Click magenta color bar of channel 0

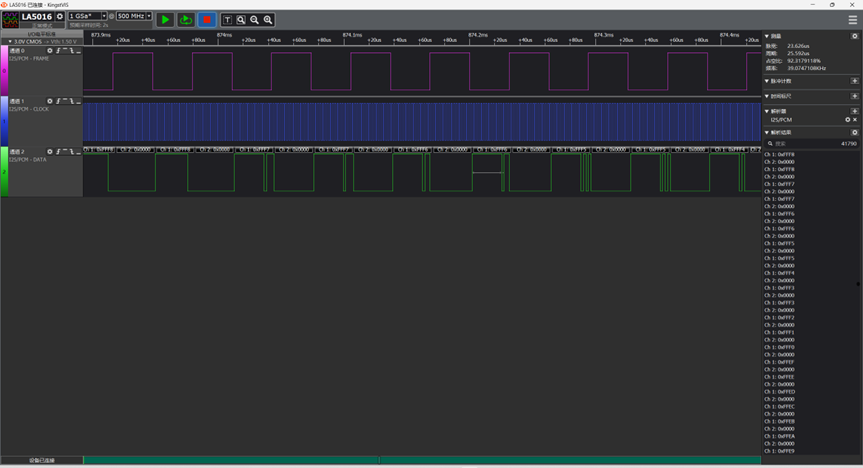tap(4, 70)
